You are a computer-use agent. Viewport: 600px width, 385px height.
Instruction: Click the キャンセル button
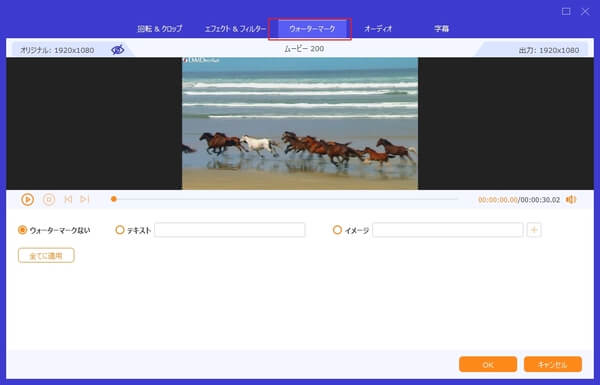[553, 364]
